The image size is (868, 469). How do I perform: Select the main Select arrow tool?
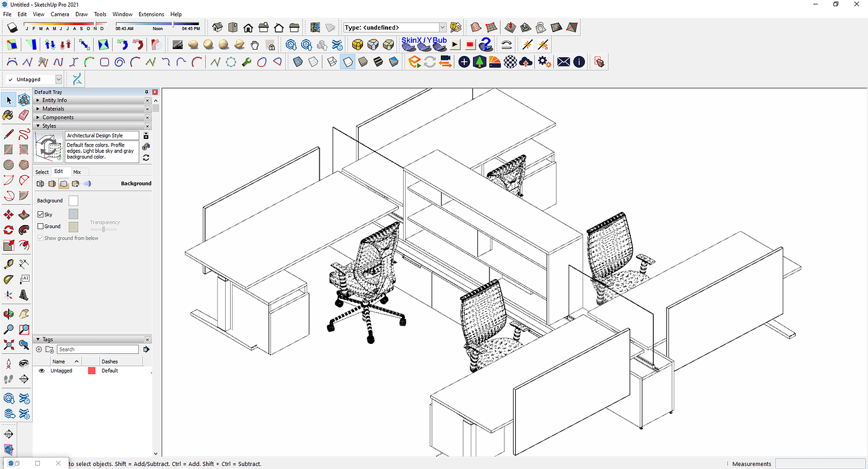point(8,100)
